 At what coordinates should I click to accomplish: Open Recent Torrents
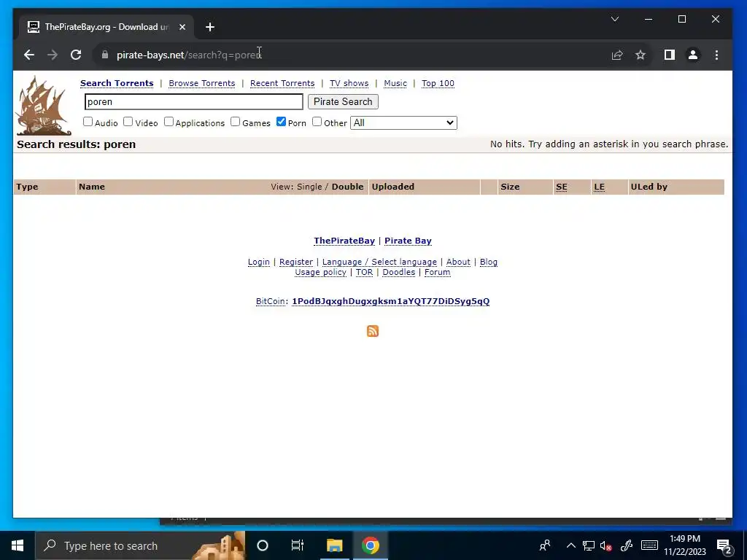[282, 83]
